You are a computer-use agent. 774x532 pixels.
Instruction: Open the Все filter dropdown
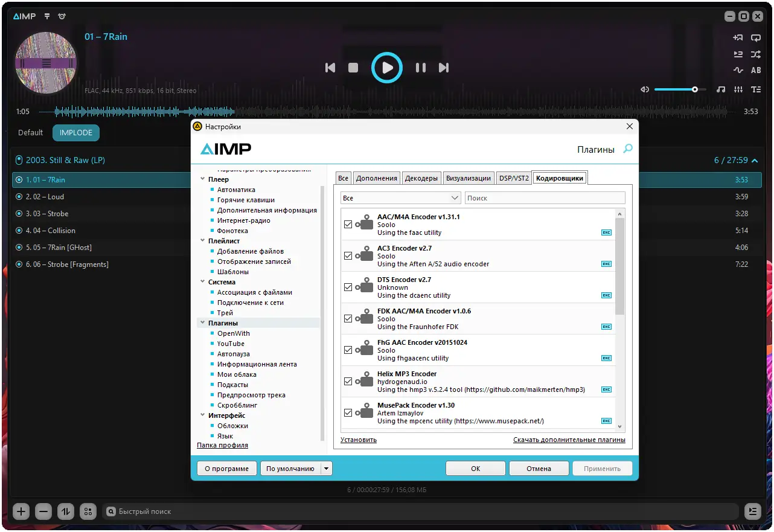click(x=401, y=198)
